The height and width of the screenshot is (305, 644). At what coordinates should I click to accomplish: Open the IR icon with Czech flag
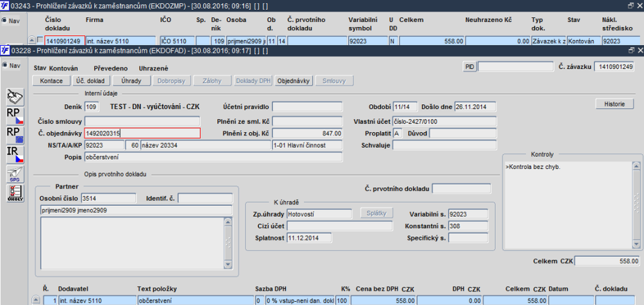coord(15,155)
